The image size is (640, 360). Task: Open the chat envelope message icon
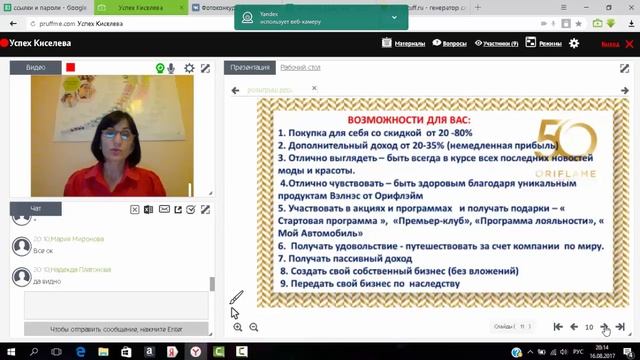164,209
